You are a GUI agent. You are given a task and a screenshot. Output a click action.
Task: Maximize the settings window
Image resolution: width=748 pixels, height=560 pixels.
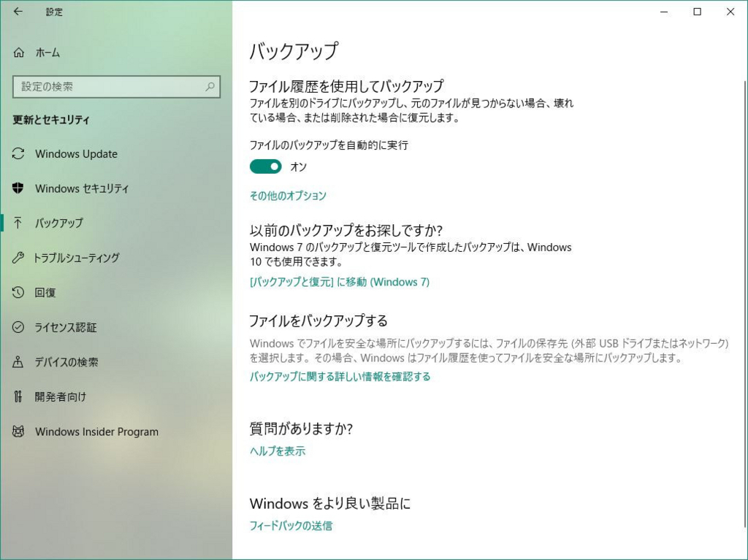pyautogui.click(x=697, y=12)
